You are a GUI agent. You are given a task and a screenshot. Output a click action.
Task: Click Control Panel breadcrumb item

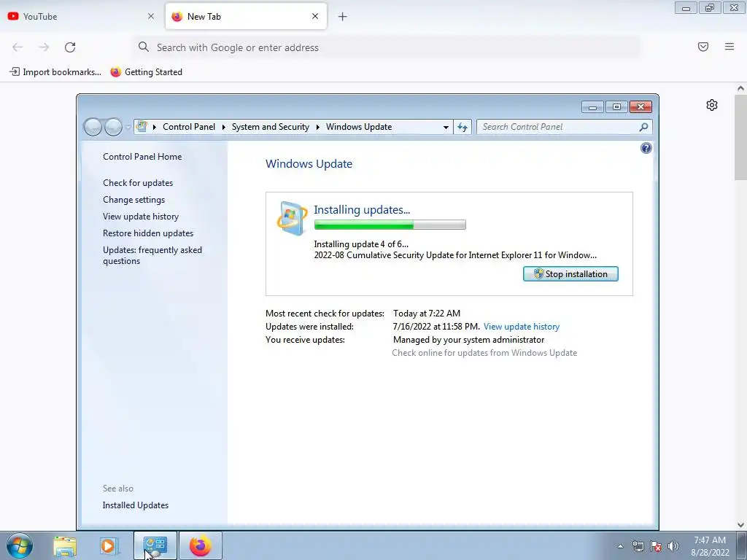point(189,127)
